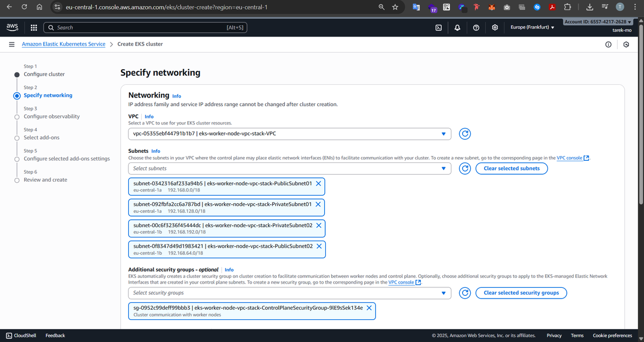Open the browser site information icon
This screenshot has height=342, width=644.
57,8
